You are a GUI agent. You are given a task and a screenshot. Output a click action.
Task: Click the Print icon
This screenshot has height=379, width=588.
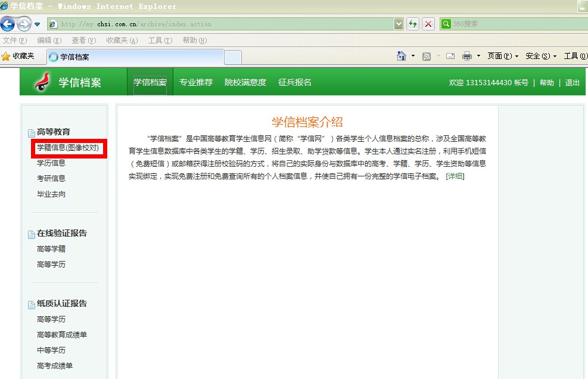pyautogui.click(x=467, y=56)
